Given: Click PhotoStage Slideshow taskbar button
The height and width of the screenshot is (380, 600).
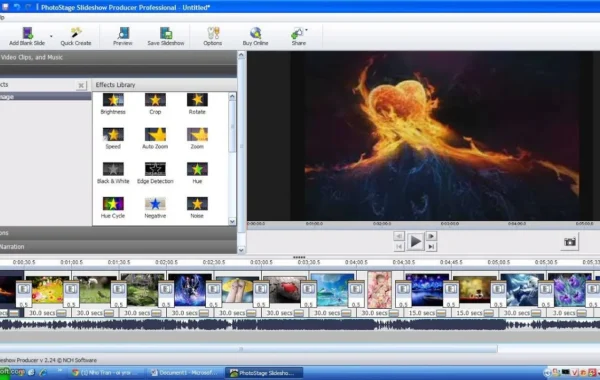Looking at the screenshot, I should pos(264,373).
